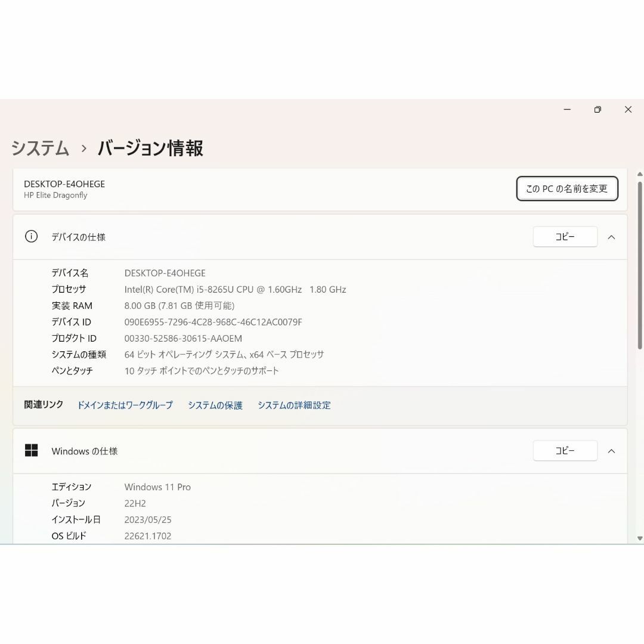Restore down the settings window
Image resolution: width=644 pixels, height=644 pixels.
pyautogui.click(x=597, y=110)
